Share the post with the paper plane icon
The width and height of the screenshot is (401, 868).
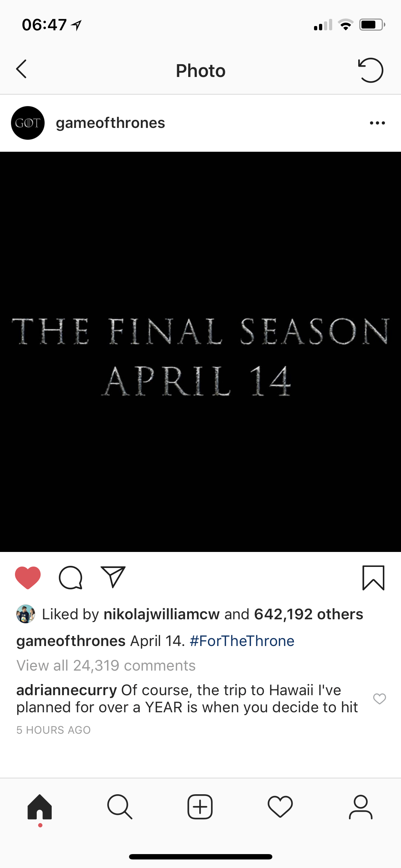tap(113, 577)
